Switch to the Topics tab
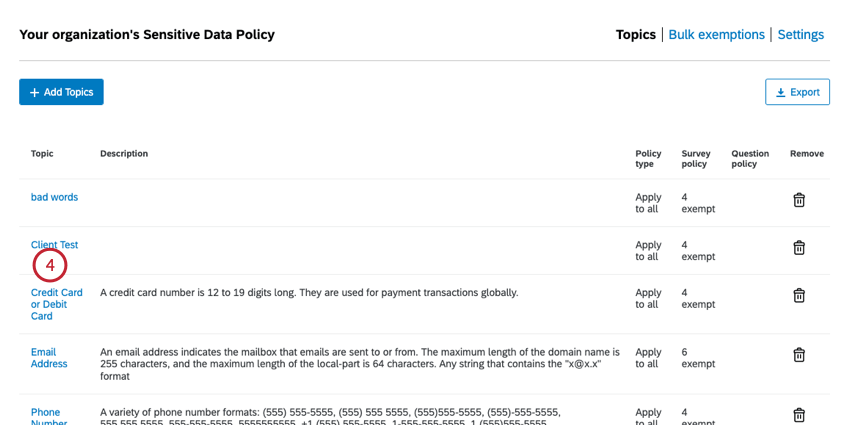Viewport: 850px width, 425px height. 635,35
